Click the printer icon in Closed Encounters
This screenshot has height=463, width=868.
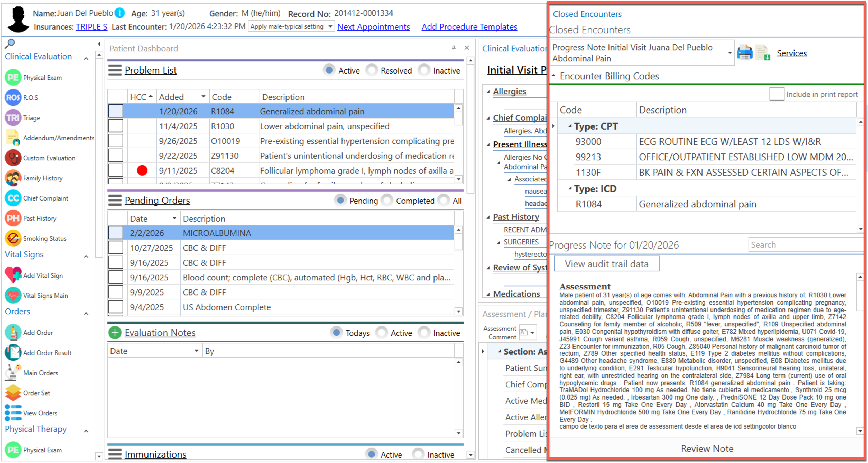click(744, 53)
